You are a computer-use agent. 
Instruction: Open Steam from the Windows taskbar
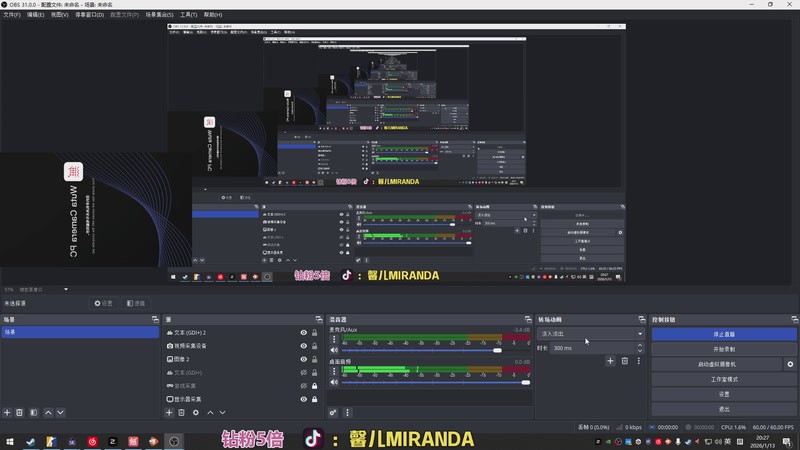click(x=31, y=441)
